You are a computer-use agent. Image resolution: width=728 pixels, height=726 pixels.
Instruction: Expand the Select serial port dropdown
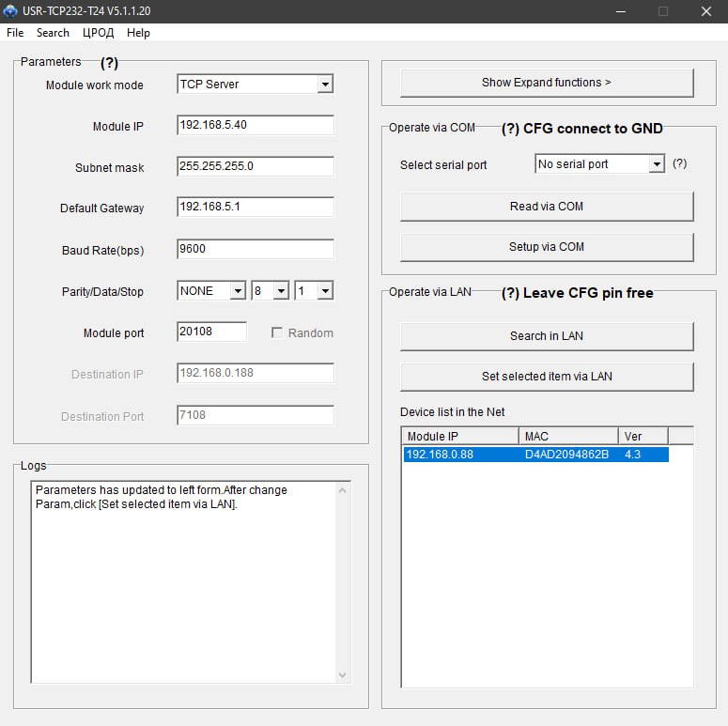656,164
